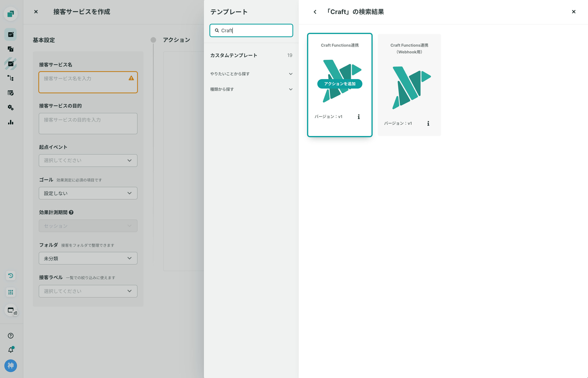Open the help question mark icon
Screen dimensions: 588x378
10,336
